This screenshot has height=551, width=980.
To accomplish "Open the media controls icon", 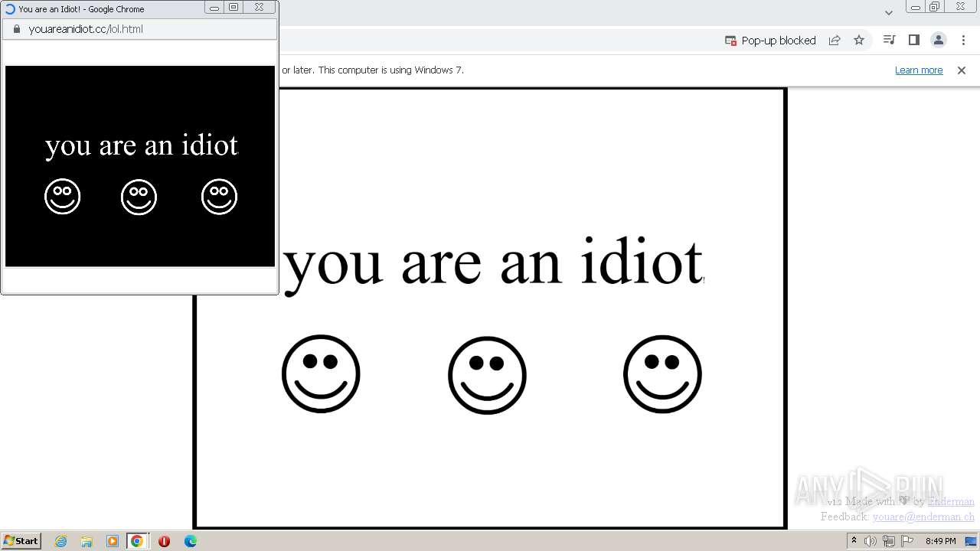I will [889, 41].
